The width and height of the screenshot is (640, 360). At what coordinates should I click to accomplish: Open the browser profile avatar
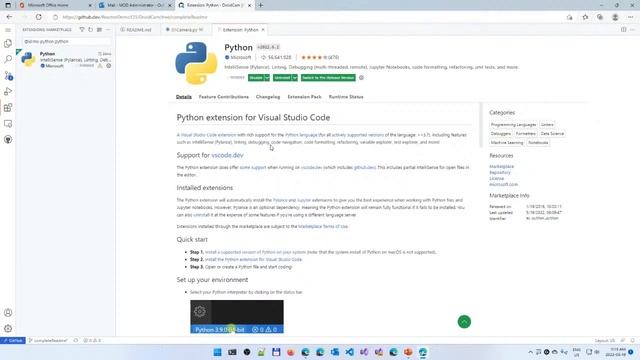pos(615,17)
